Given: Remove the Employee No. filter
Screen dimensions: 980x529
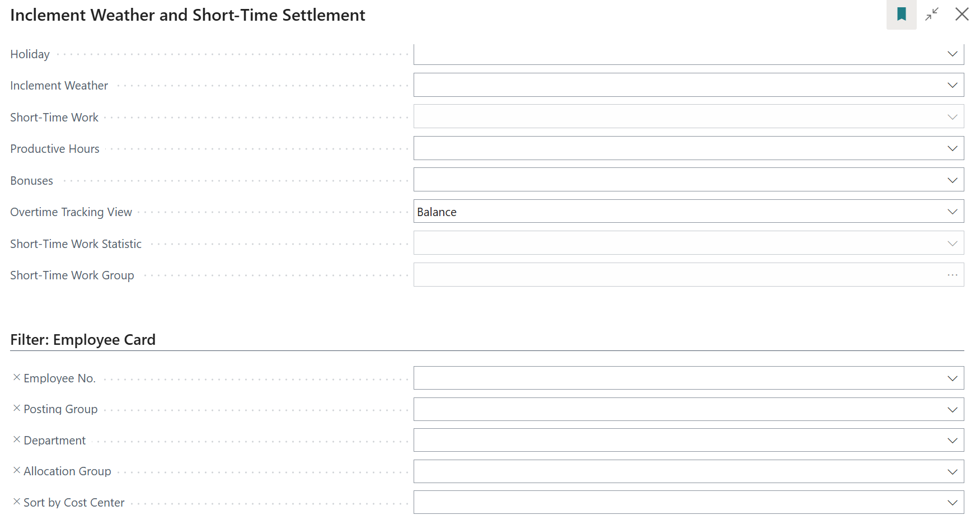Looking at the screenshot, I should [17, 378].
